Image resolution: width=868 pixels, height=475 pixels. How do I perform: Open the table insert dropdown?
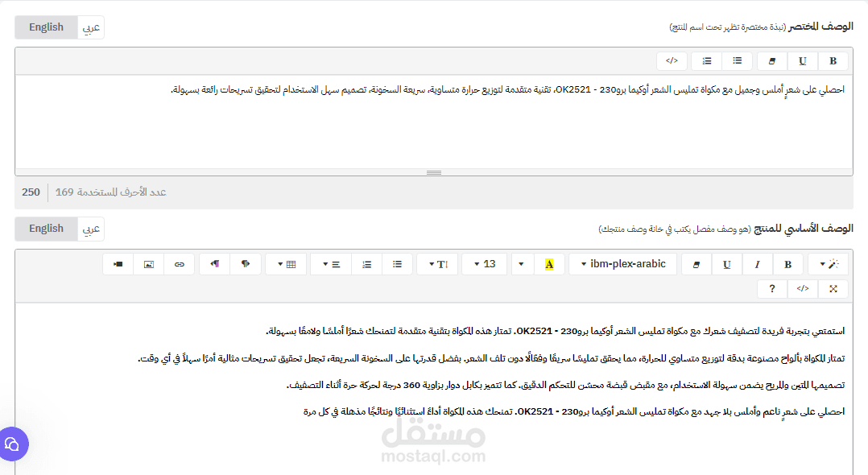coord(286,264)
